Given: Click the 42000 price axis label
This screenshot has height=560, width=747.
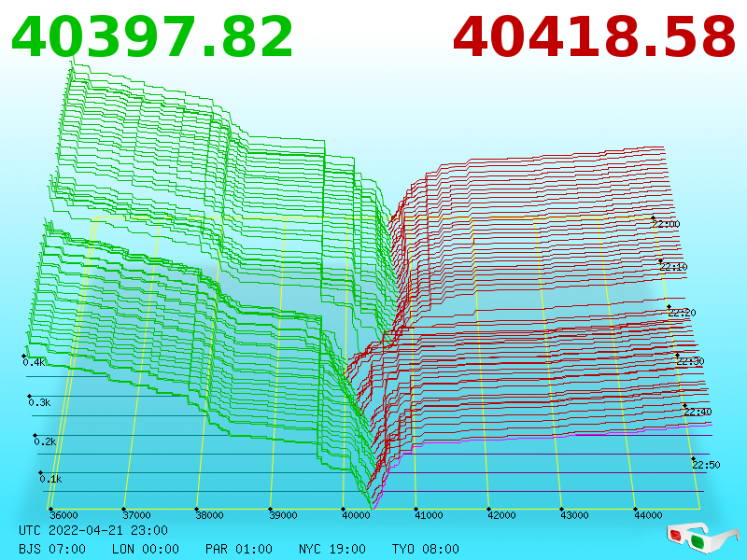Looking at the screenshot, I should [501, 515].
